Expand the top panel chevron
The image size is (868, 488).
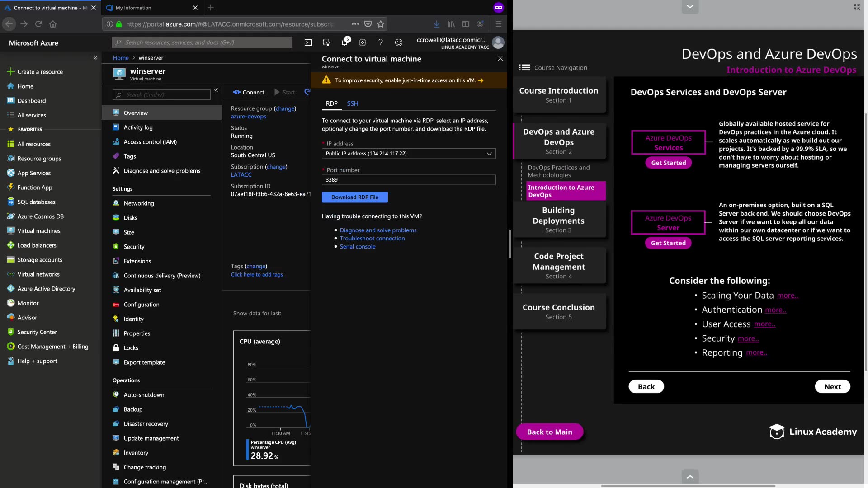point(690,6)
